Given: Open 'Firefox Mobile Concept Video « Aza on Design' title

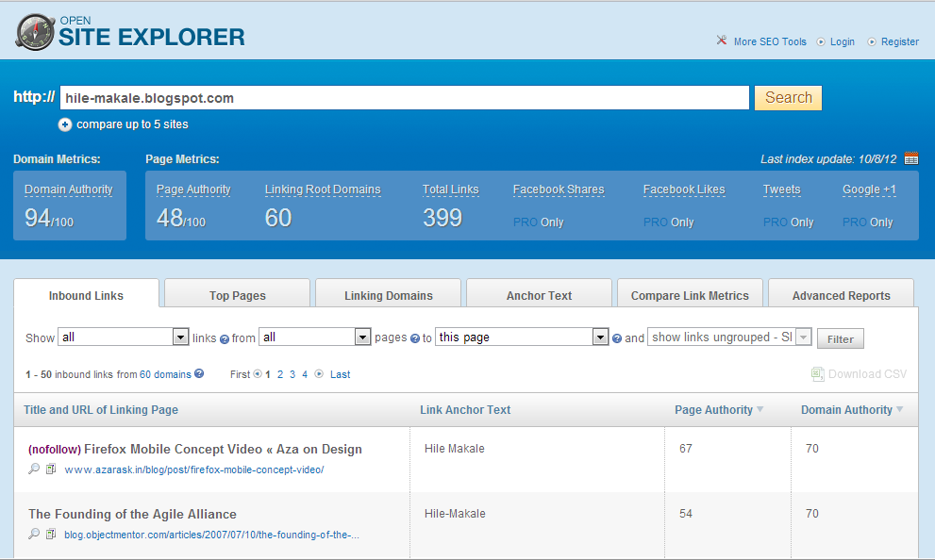Looking at the screenshot, I should click(223, 449).
